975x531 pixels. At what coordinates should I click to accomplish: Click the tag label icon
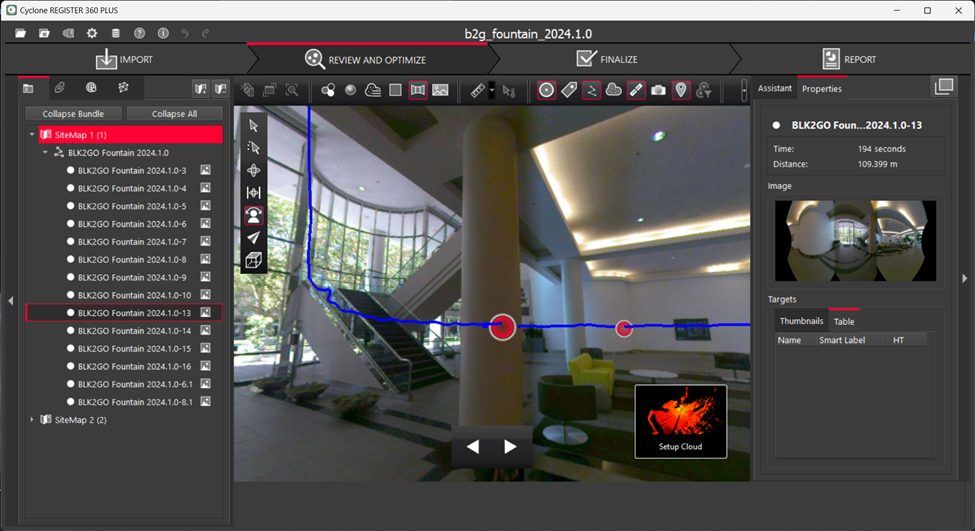[568, 90]
